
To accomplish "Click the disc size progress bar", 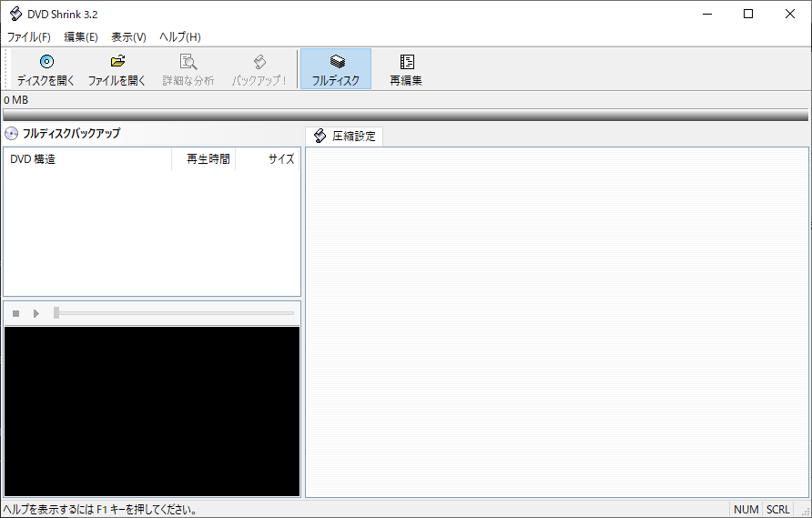I will (405, 115).
